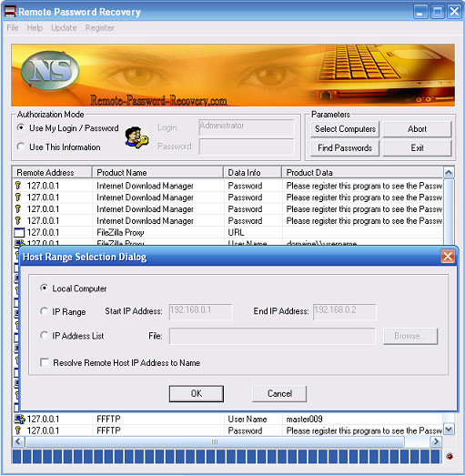
Task: Confirm the host range dialog with OK
Action: (197, 394)
